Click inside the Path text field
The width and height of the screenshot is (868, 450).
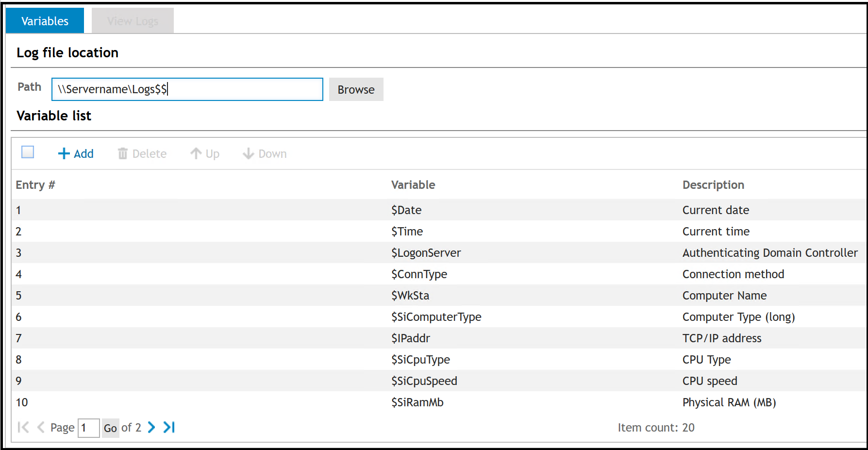(x=187, y=89)
